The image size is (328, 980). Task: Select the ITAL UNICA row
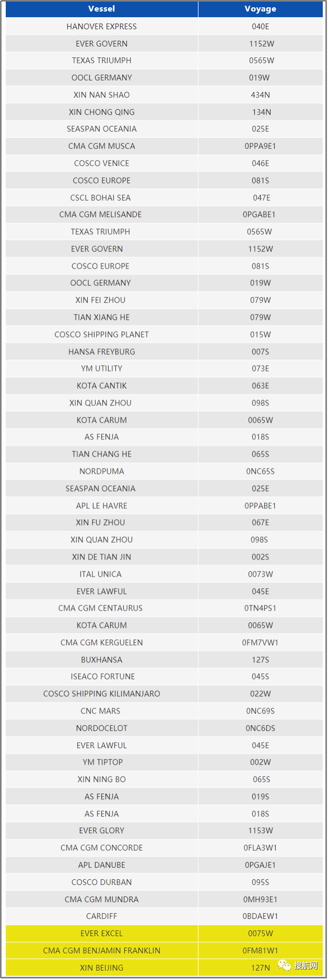point(101,575)
